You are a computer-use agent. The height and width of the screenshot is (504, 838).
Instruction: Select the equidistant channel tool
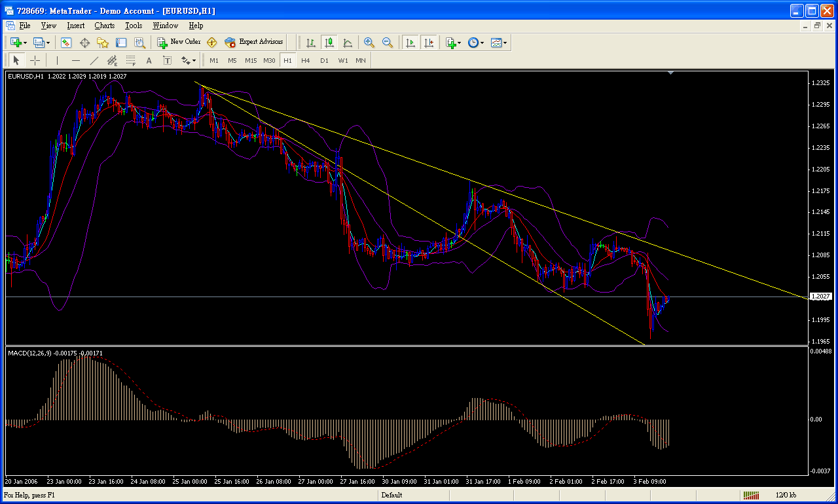tap(113, 61)
